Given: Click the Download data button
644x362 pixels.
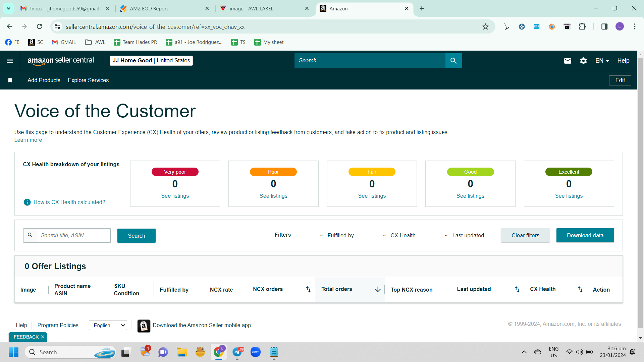Looking at the screenshot, I should pos(585,235).
